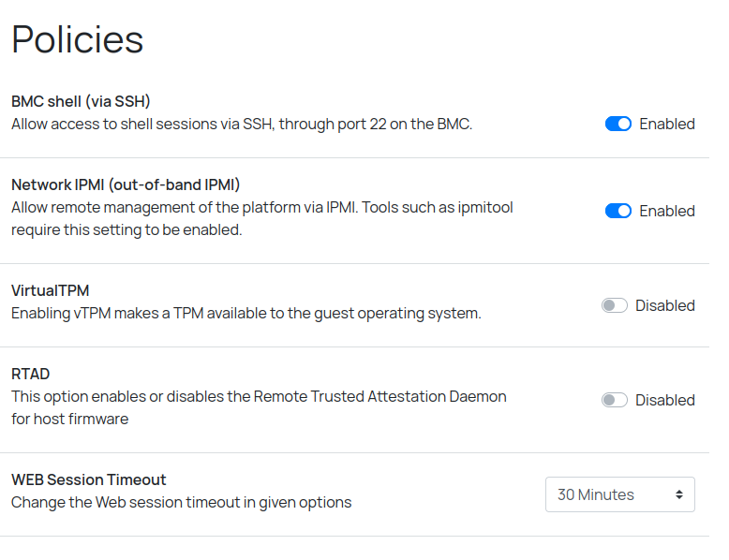Enable the RTAD toggle switch
Image resolution: width=729 pixels, height=560 pixels.
point(615,400)
